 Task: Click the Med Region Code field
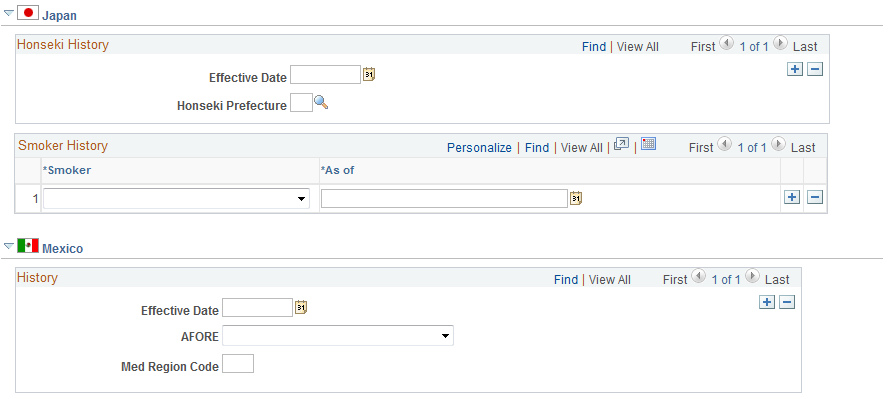(238, 364)
